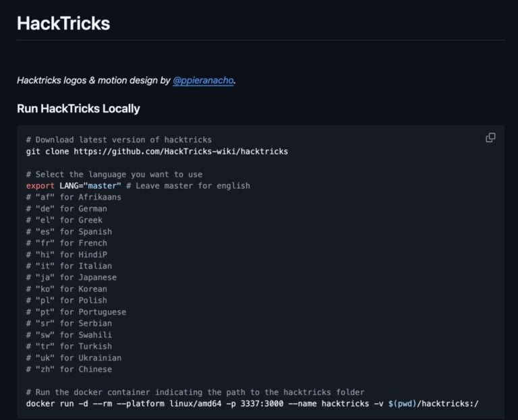The height and width of the screenshot is (420, 518).
Task: Click the "af" for Afrikaans comment
Action: click(74, 197)
